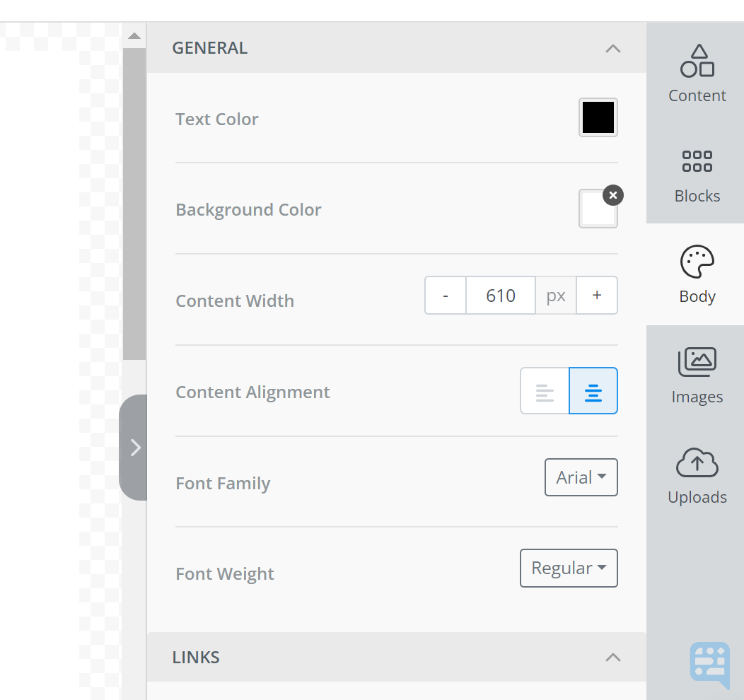
Task: Select left content alignment
Action: 545,390
